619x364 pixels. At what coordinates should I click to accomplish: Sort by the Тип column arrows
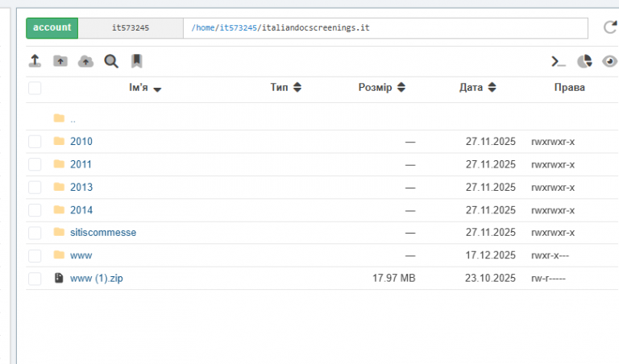coord(297,87)
